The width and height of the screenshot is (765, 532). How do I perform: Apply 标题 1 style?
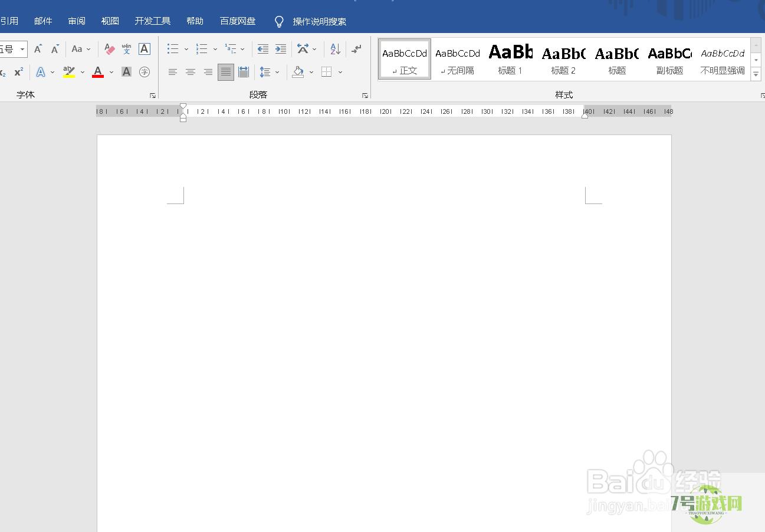pos(510,59)
